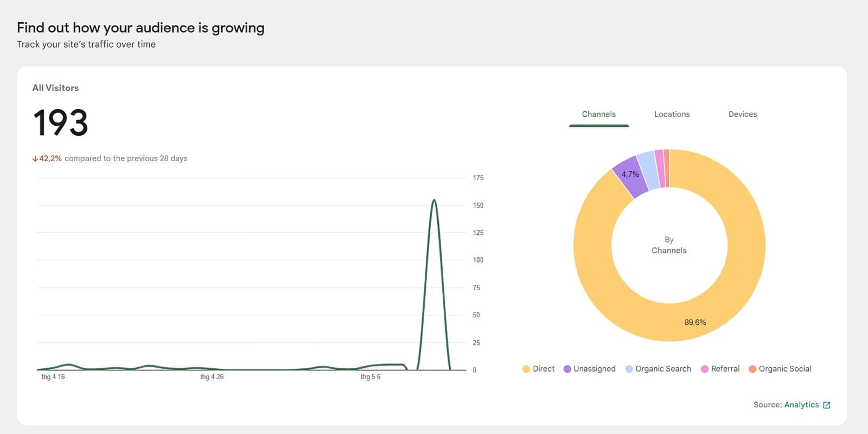Open the Locations tab

click(x=672, y=114)
